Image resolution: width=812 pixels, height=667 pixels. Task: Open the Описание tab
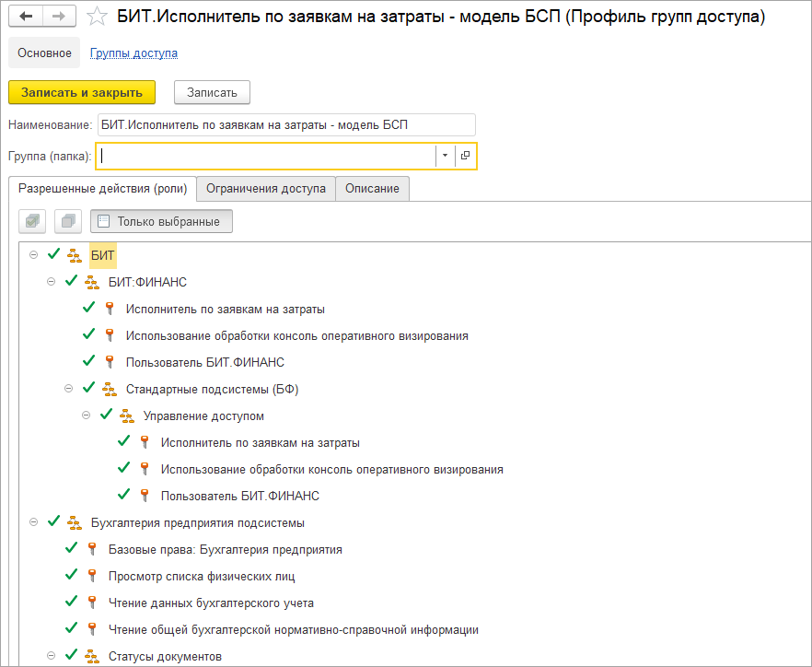pyautogui.click(x=372, y=189)
